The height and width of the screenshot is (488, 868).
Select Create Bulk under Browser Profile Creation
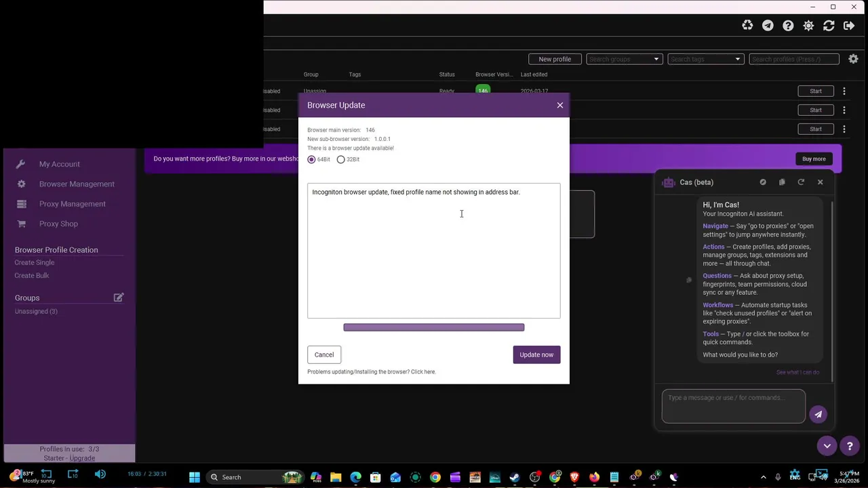click(32, 275)
